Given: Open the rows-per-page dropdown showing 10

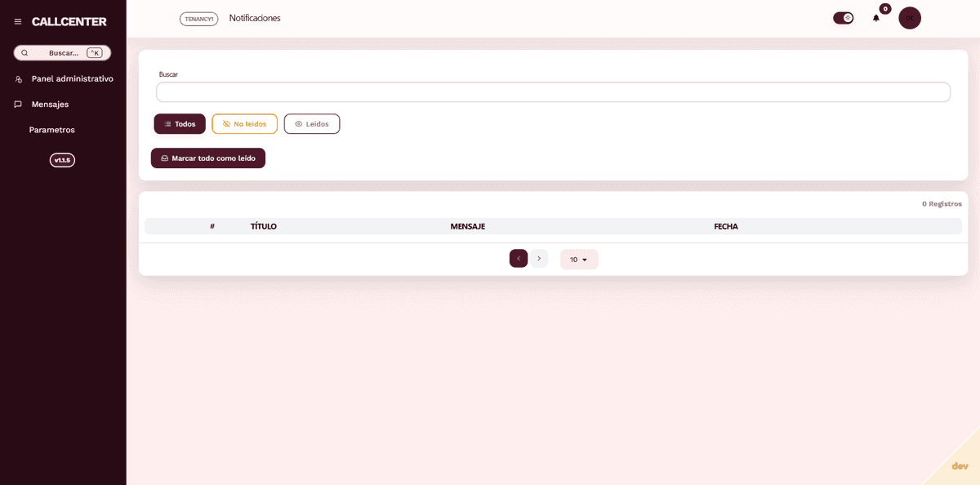Looking at the screenshot, I should [579, 260].
